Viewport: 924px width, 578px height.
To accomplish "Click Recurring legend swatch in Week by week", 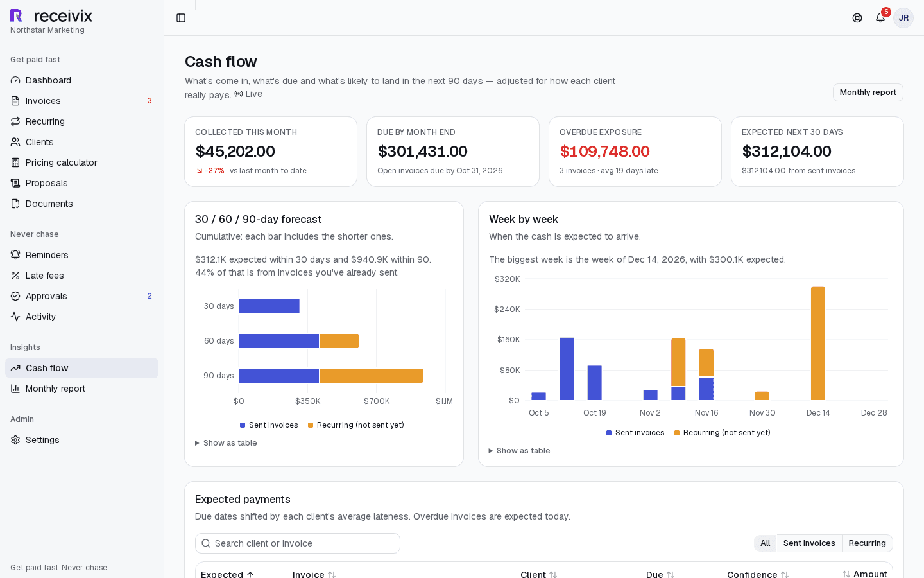I will click(677, 433).
